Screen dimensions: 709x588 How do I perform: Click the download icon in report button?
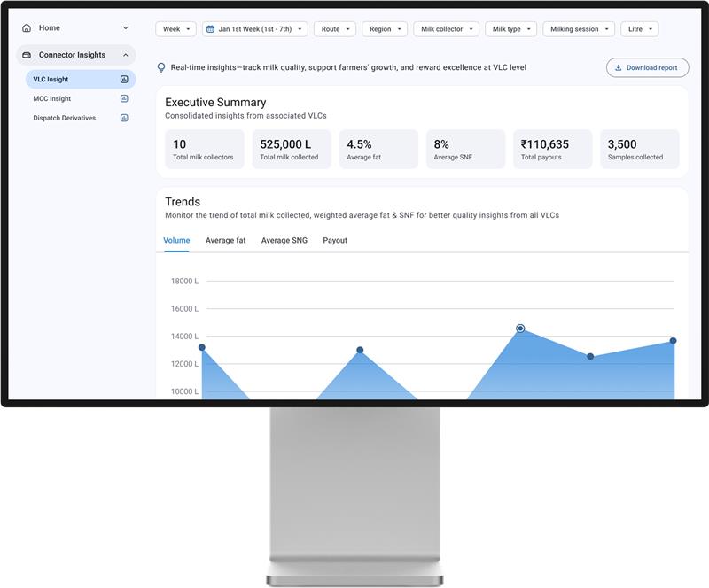[618, 67]
